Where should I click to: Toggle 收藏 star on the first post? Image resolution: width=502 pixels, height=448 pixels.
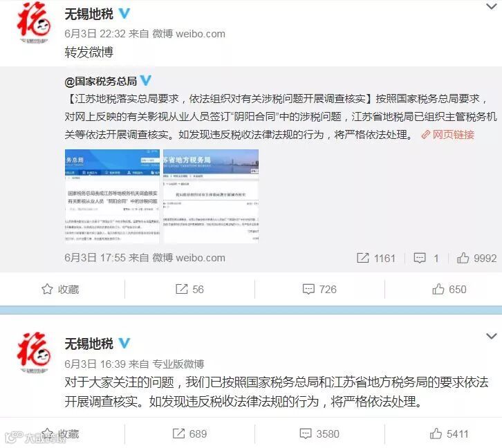(60, 289)
